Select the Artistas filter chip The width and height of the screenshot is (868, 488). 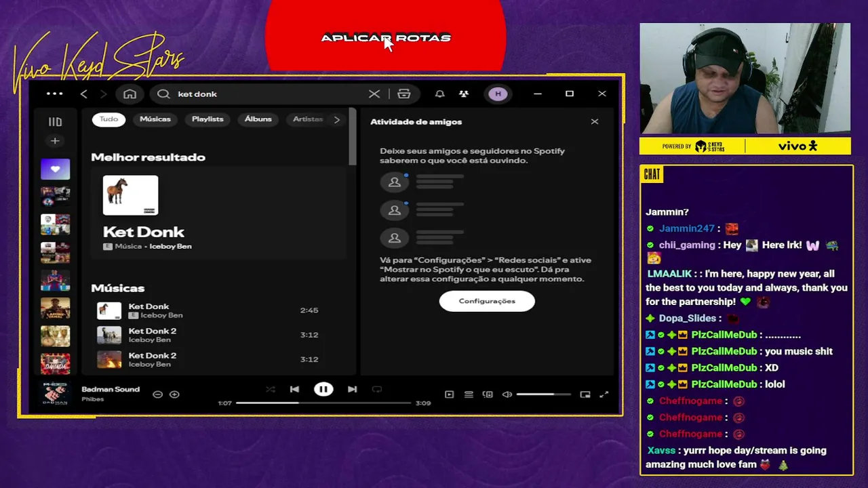307,119
